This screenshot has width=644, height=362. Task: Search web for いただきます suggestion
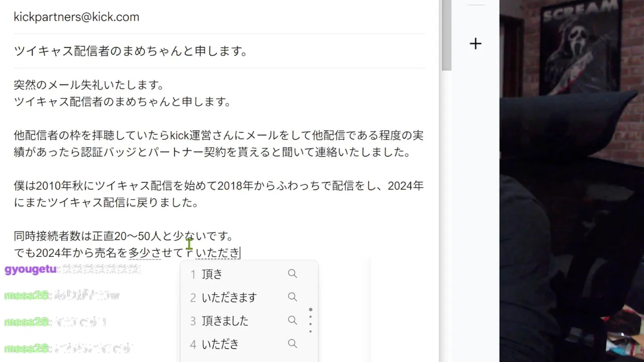292,297
